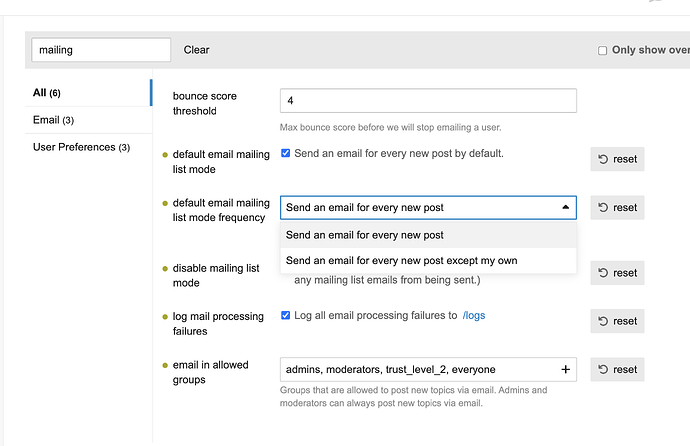Toggle "Log all email processing failures" checkbox
The image size is (690, 446).
click(286, 315)
